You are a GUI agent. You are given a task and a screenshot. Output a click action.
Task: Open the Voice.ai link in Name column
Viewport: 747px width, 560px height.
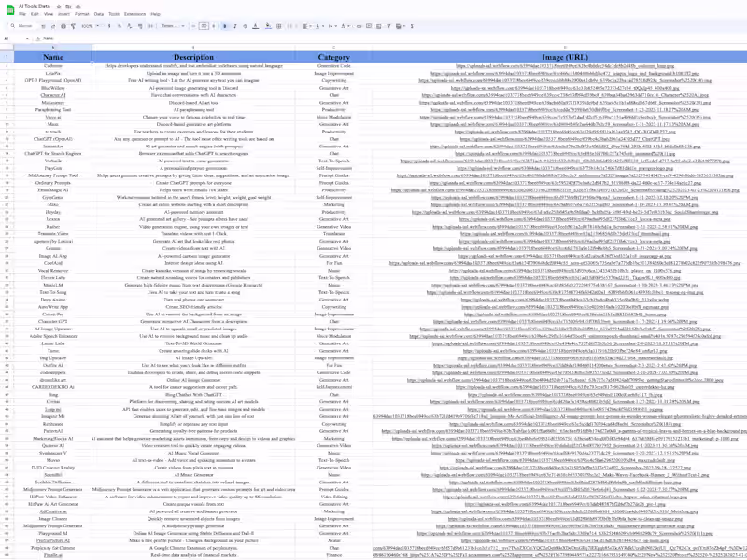point(53,118)
